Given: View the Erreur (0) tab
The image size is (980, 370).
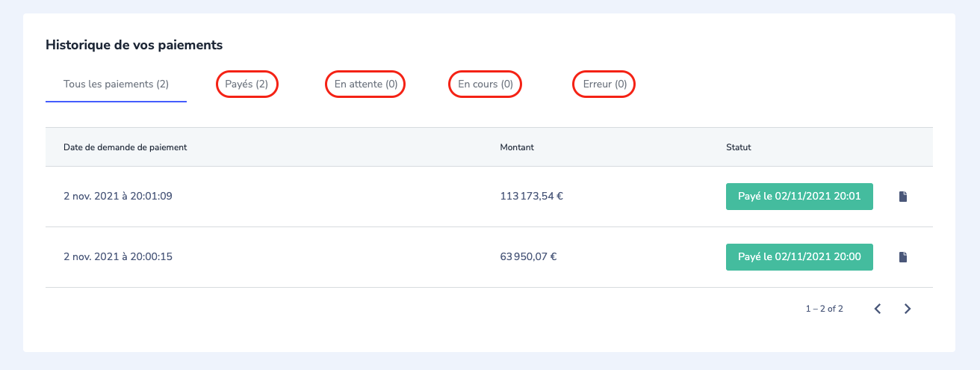Looking at the screenshot, I should click(x=604, y=84).
